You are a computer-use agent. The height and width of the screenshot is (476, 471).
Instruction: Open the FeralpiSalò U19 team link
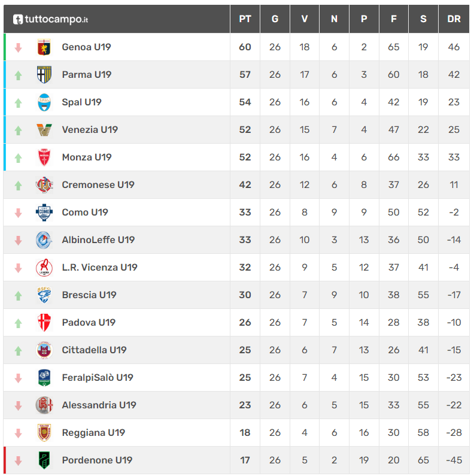98,378
